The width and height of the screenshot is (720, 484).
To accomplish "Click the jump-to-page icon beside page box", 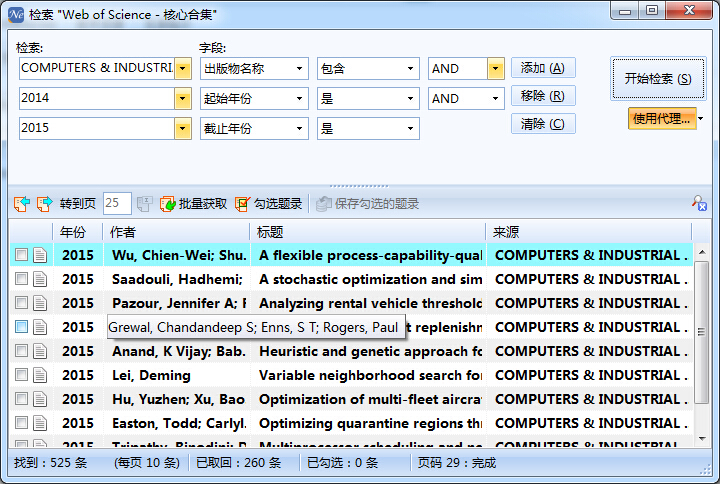I will click(144, 203).
